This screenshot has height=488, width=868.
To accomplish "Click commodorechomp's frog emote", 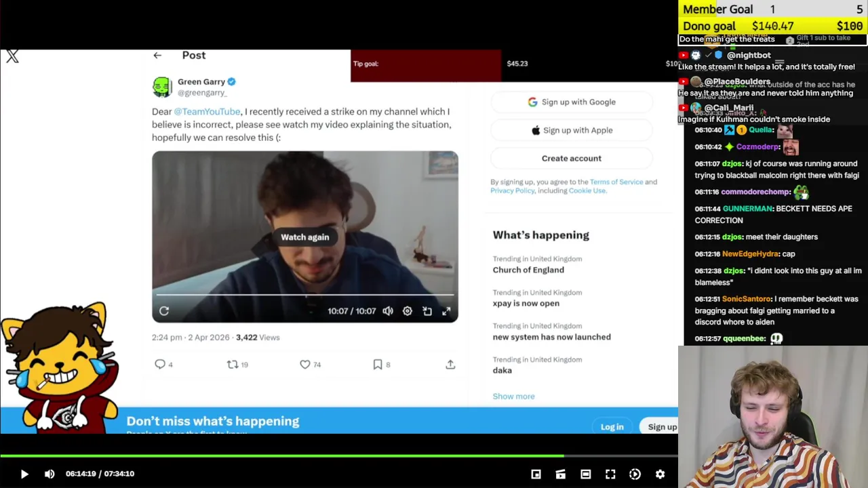I will 801,192.
